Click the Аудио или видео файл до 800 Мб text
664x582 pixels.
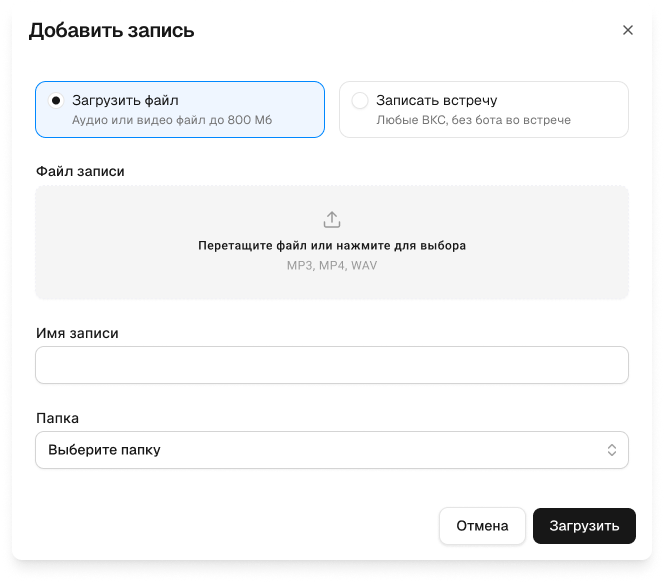click(x=172, y=120)
